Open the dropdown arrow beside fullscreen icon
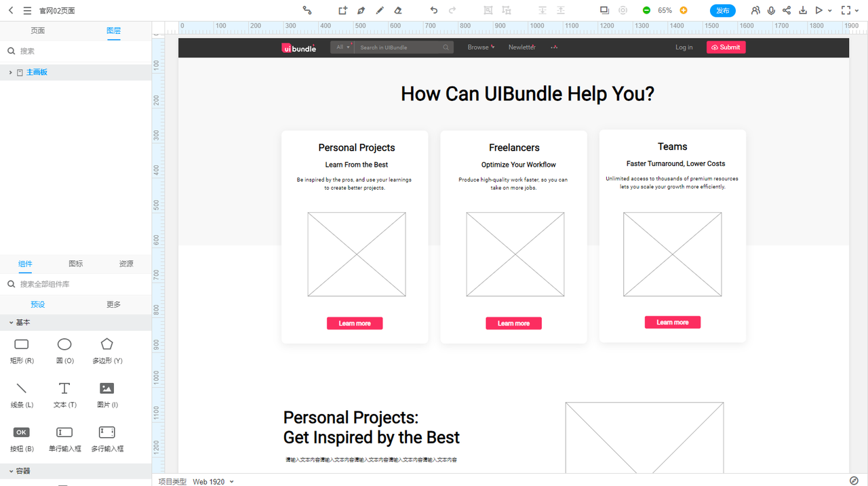 pyautogui.click(x=857, y=11)
